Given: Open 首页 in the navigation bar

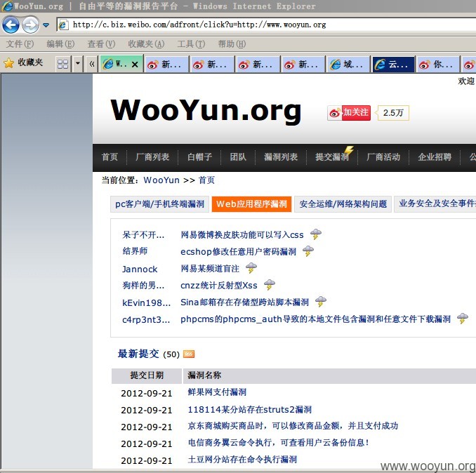Looking at the screenshot, I should coord(110,157).
